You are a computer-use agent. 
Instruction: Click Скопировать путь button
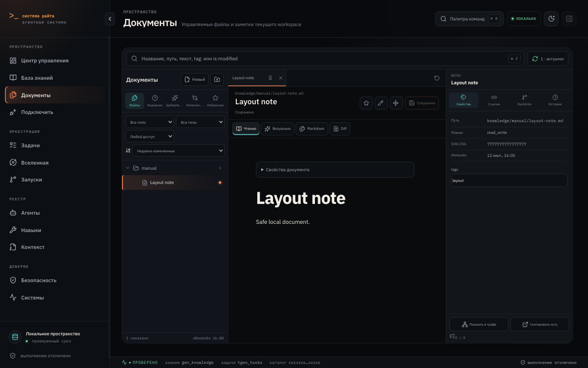(x=540, y=325)
